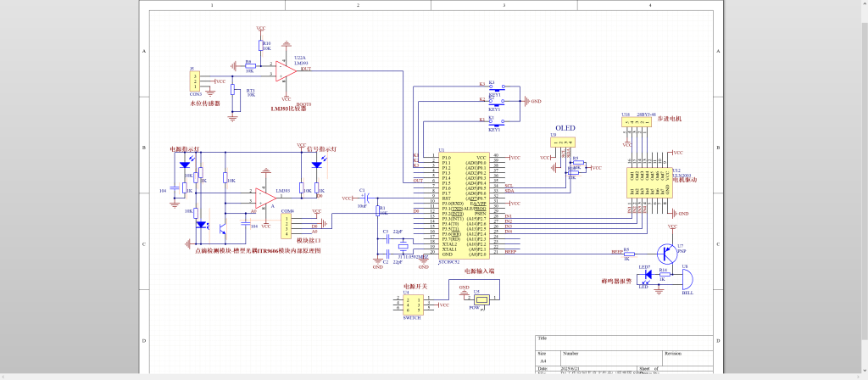Select the 11.0592MHz crystal oscillator

click(403, 247)
